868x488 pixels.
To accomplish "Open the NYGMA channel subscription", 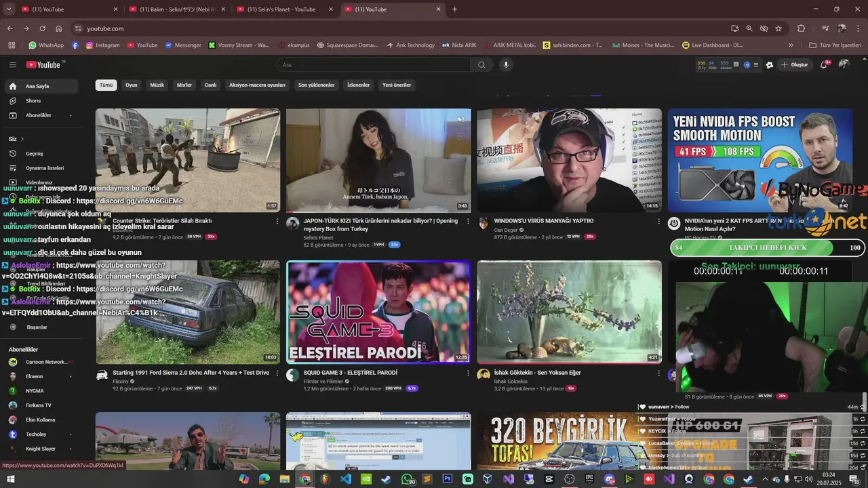I will (x=41, y=391).
